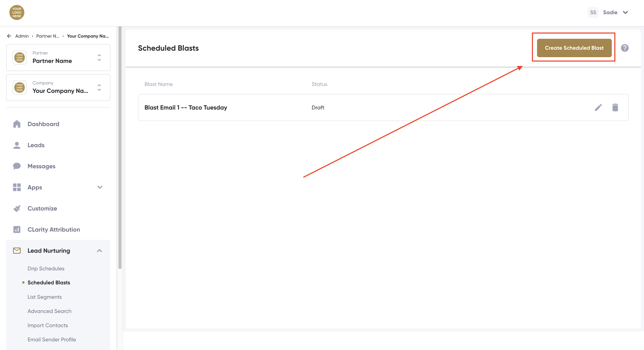Delete Blast Email 1 with trash icon
This screenshot has height=350, width=644.
point(615,107)
